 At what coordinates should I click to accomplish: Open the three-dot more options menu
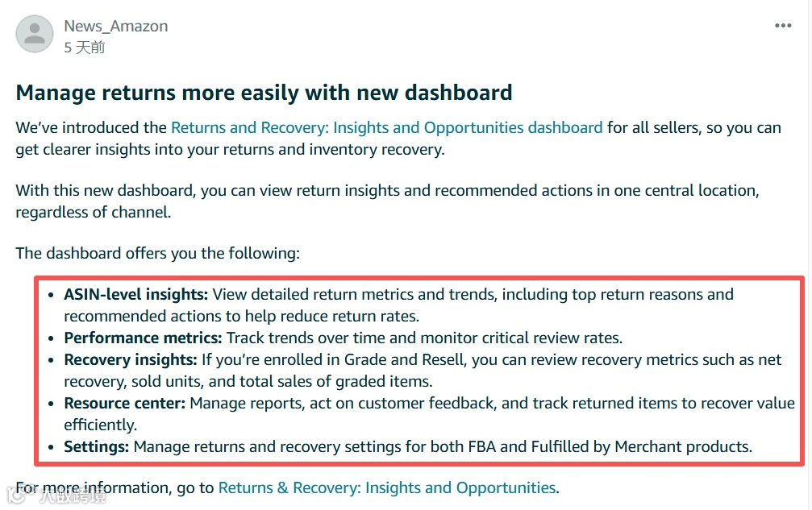pos(783,26)
